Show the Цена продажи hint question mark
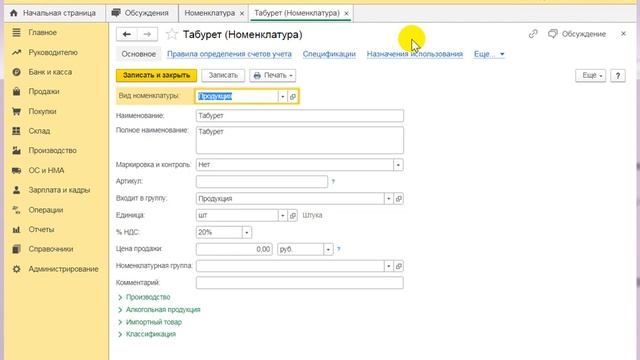Screen dimensions: 640x360 coord(338,249)
